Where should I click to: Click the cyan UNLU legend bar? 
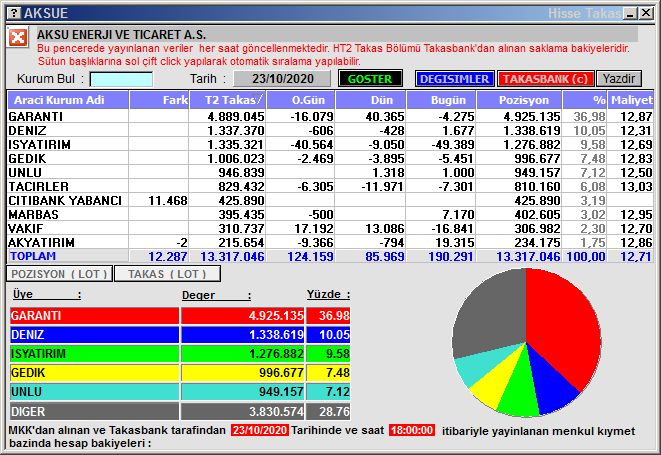pos(94,392)
